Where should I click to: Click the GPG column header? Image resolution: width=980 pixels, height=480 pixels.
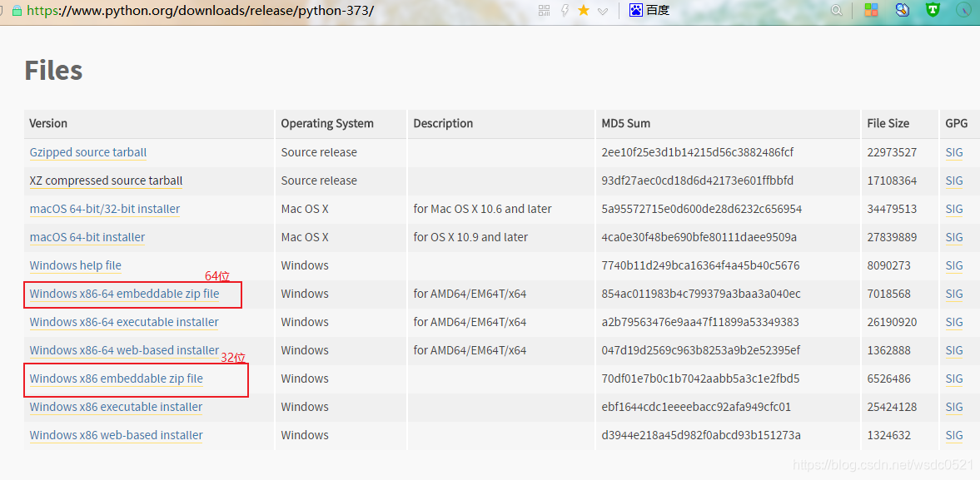[x=956, y=124]
